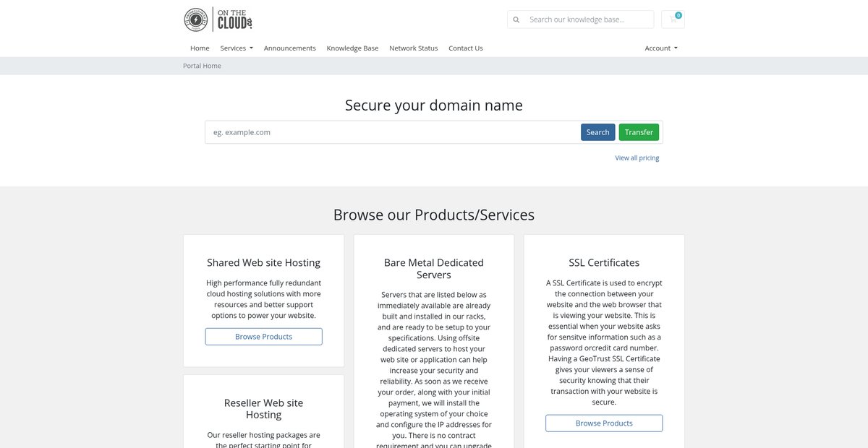Click the Shared Web site Hosting heading
868x448 pixels.
click(x=263, y=262)
